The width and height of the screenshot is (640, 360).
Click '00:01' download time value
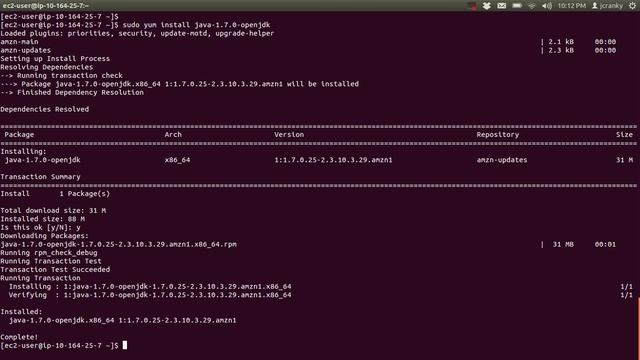[x=605, y=244]
